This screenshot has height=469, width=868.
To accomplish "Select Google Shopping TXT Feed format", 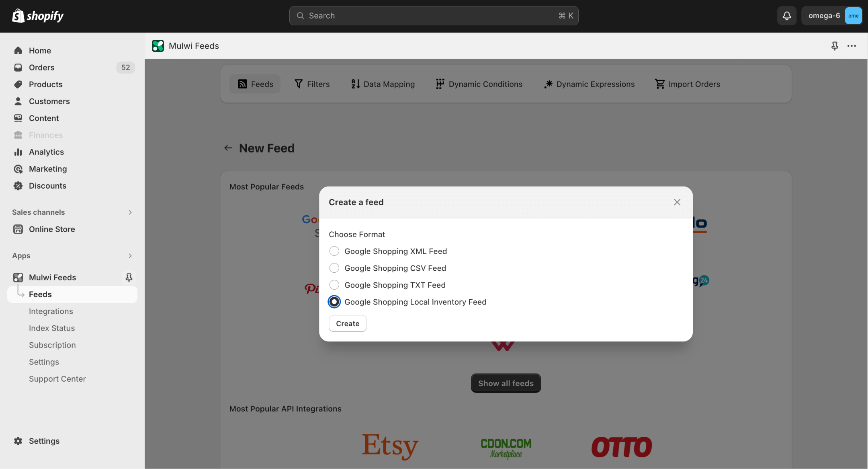I will 334,285.
